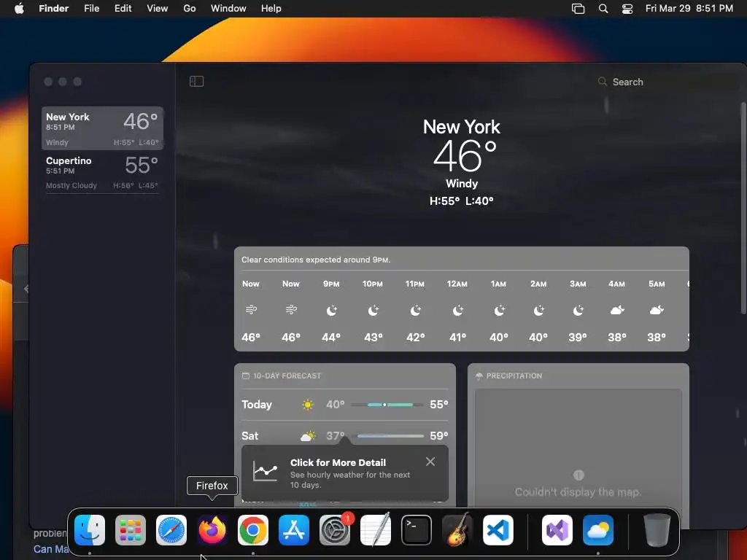Open App Store from the Dock
The width and height of the screenshot is (747, 560).
click(x=294, y=530)
